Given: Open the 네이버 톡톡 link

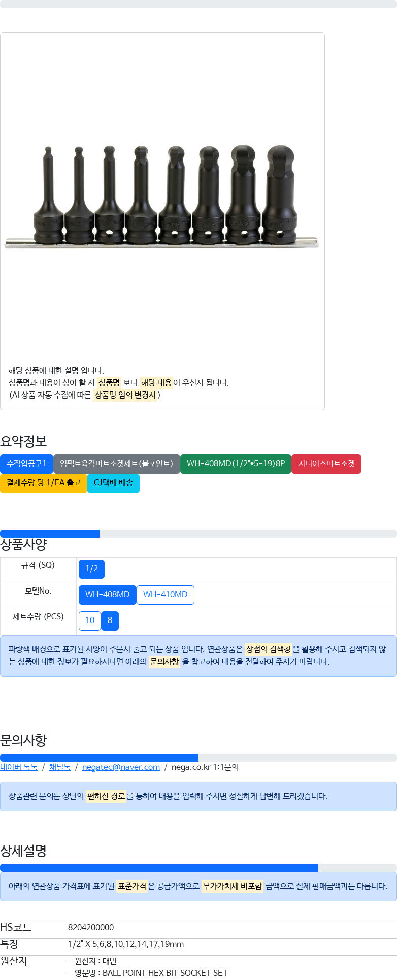Looking at the screenshot, I should (x=19, y=767).
